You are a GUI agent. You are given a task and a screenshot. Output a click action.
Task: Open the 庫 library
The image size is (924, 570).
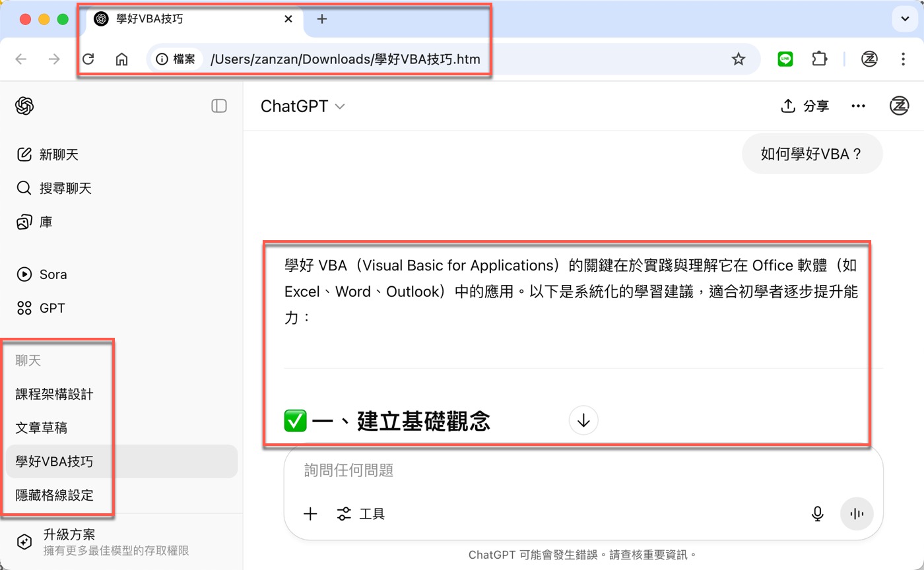click(34, 222)
